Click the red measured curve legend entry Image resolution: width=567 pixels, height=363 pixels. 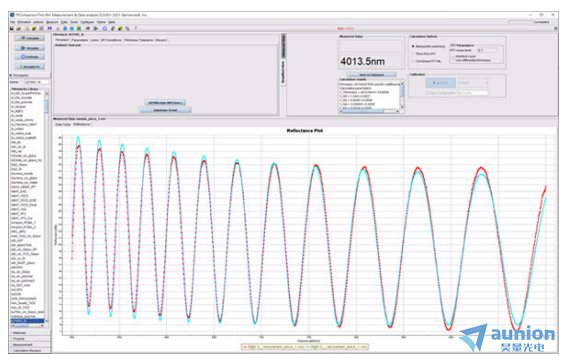274,347
